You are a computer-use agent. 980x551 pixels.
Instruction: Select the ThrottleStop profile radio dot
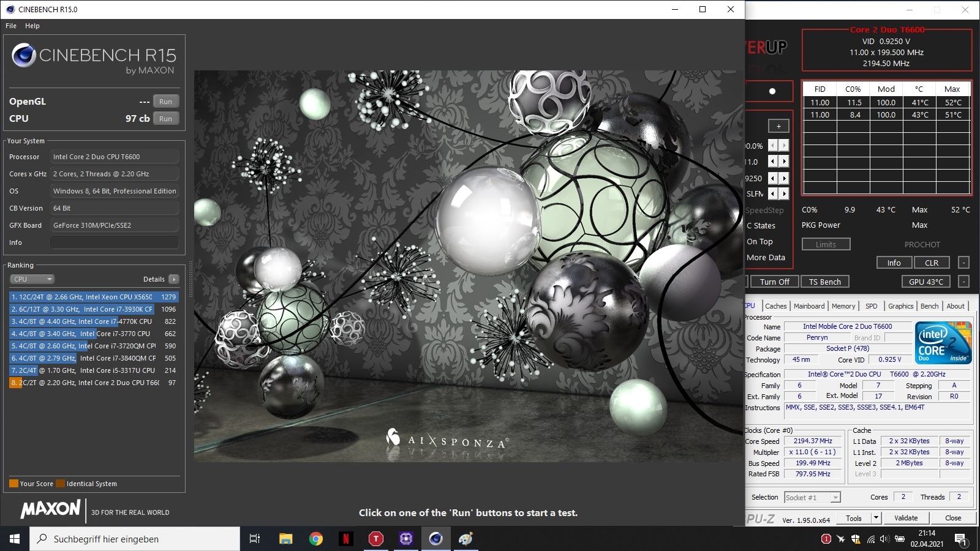tap(772, 91)
